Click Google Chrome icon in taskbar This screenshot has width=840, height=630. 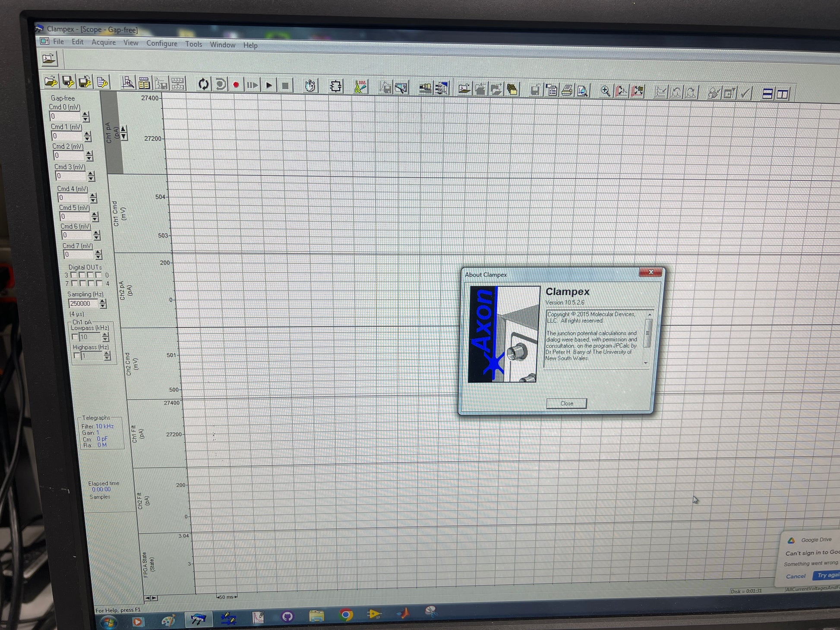point(345,614)
